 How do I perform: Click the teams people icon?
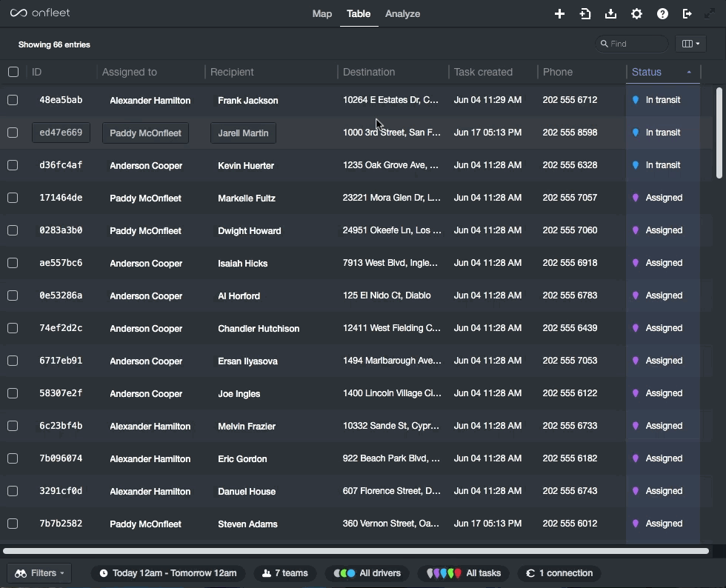(267, 573)
